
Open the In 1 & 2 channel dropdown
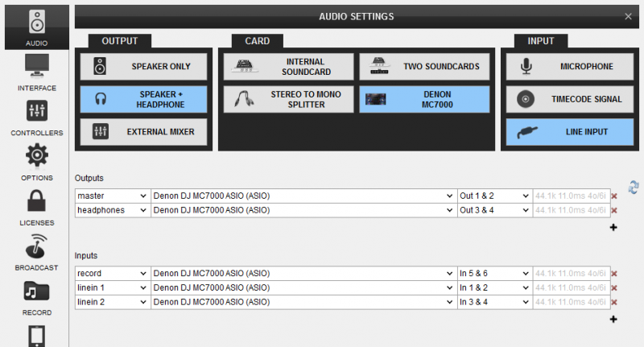pos(495,288)
